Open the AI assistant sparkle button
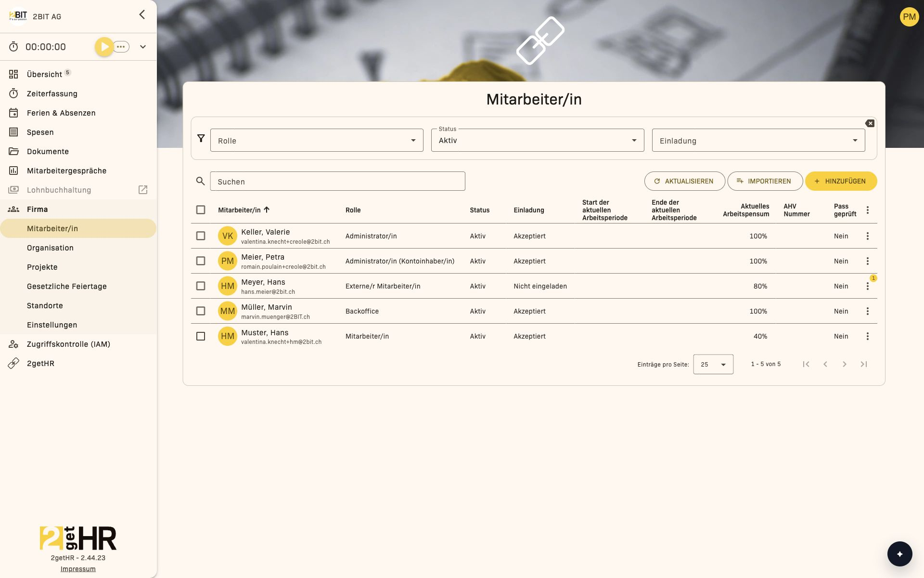Screen dimensions: 924x578 click(x=899, y=554)
